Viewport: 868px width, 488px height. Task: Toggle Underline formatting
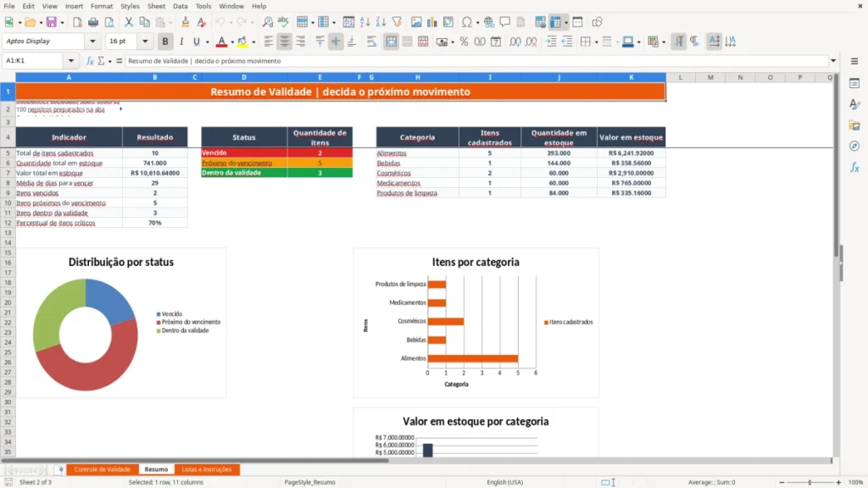pyautogui.click(x=196, y=42)
